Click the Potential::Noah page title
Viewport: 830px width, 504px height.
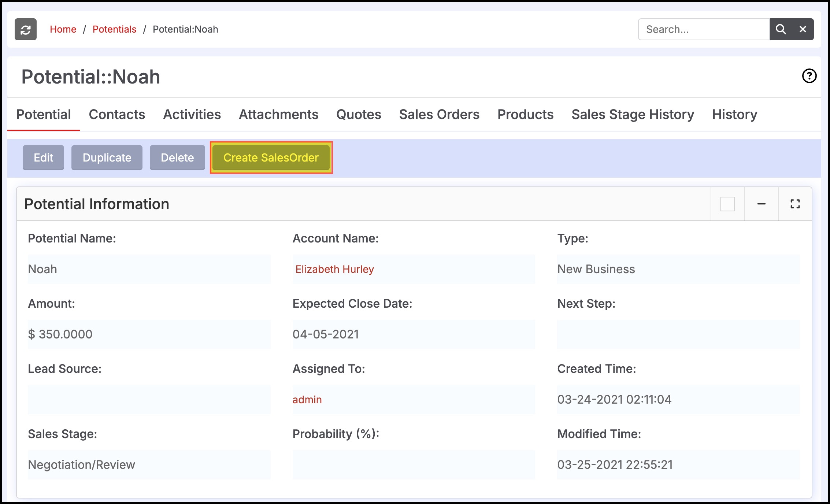coord(91,77)
